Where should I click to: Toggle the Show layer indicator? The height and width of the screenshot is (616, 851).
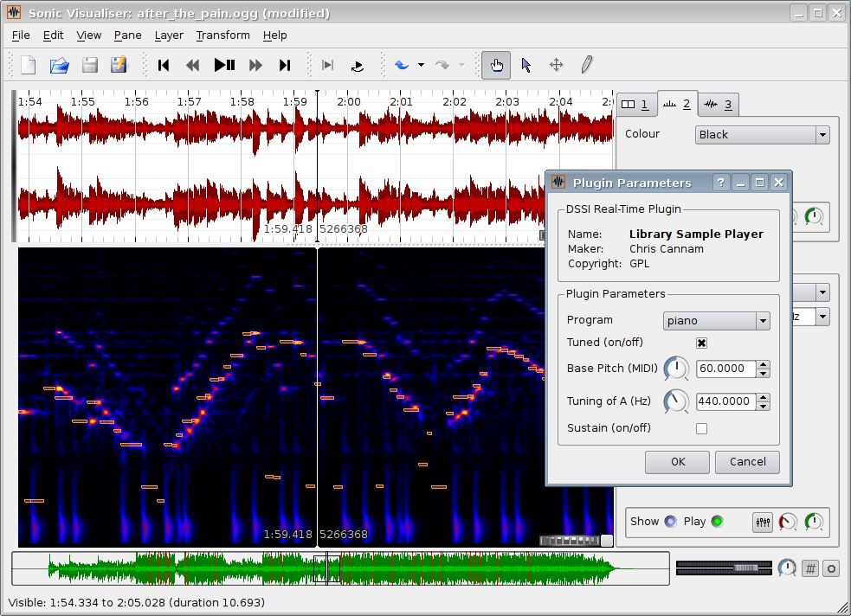tap(670, 522)
